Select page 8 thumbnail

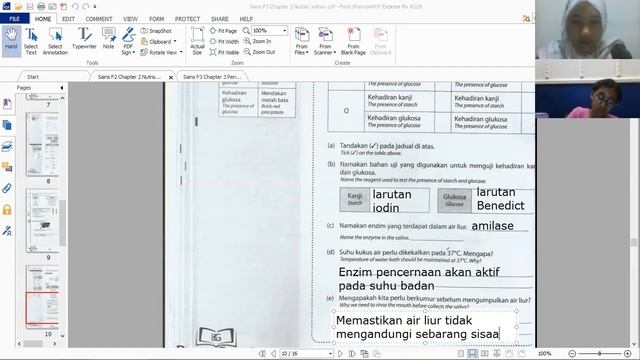point(42,144)
